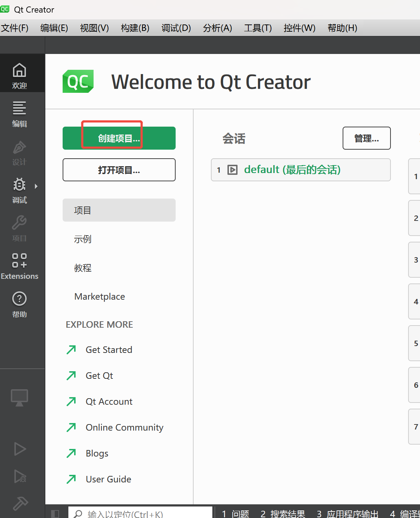Click the 管理... sessions button

[367, 138]
